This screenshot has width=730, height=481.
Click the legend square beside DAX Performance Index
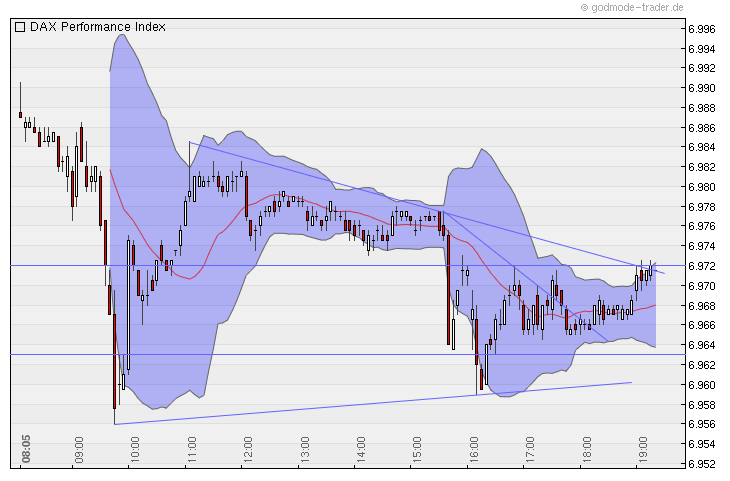click(20, 28)
